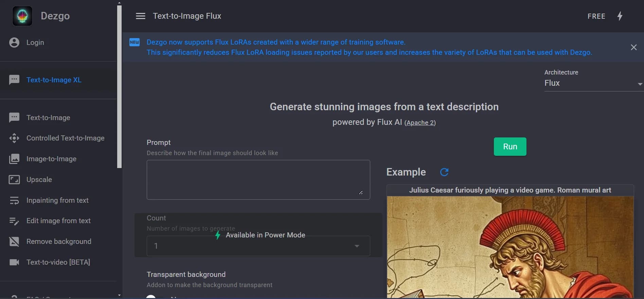Click the Power Mode lightning bolt icon
Viewport: 644px width, 299px height.
pos(620,16)
